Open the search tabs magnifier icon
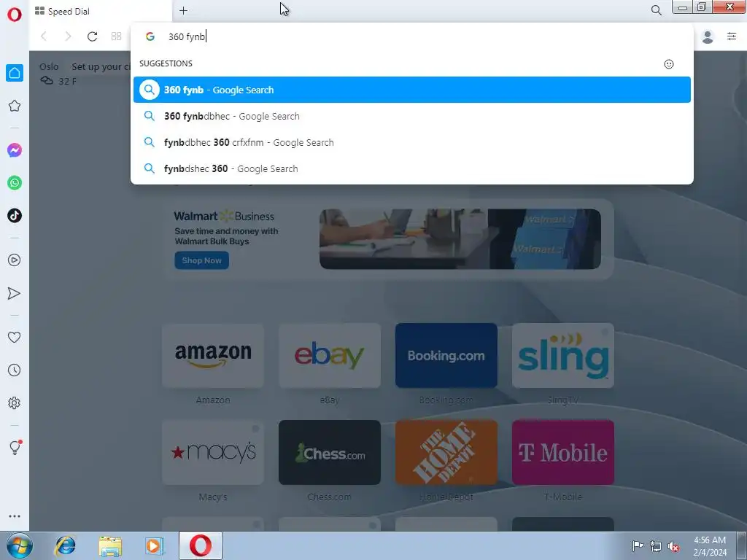Screen dimensions: 747x560 (656, 10)
